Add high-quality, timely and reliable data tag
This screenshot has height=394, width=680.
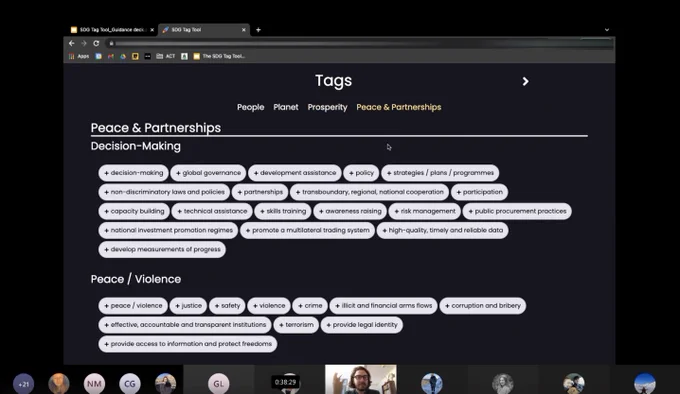tap(442, 230)
